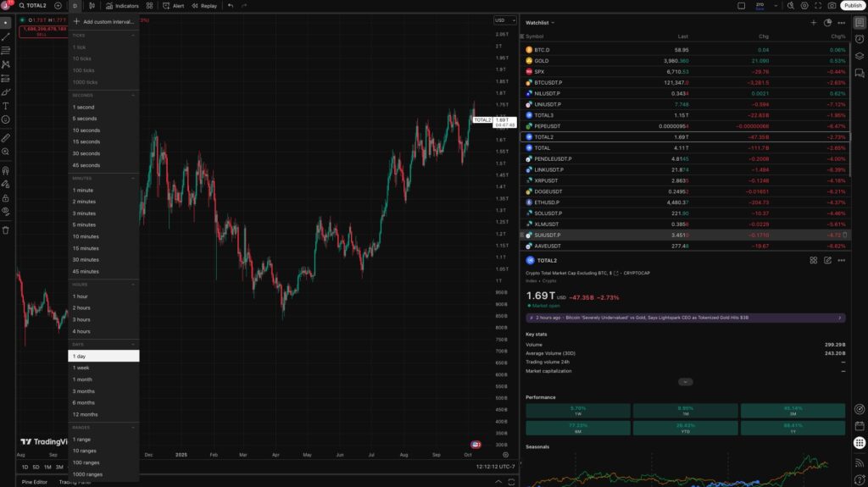This screenshot has height=487, width=868.
Task: Choose the 4 hours interval
Action: [82, 331]
